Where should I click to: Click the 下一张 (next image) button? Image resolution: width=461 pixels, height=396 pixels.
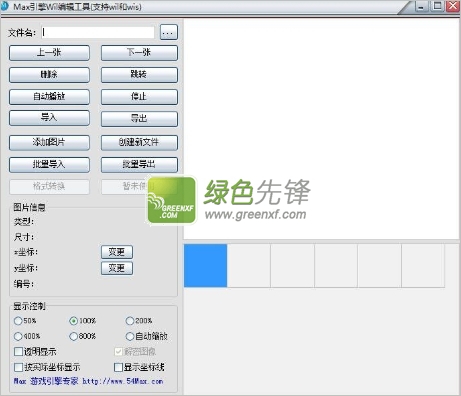tap(139, 53)
